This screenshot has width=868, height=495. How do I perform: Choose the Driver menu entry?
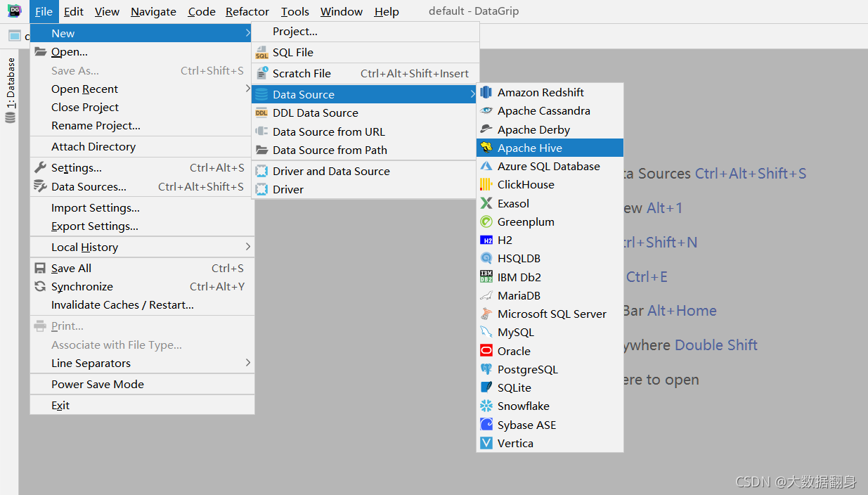(365, 189)
